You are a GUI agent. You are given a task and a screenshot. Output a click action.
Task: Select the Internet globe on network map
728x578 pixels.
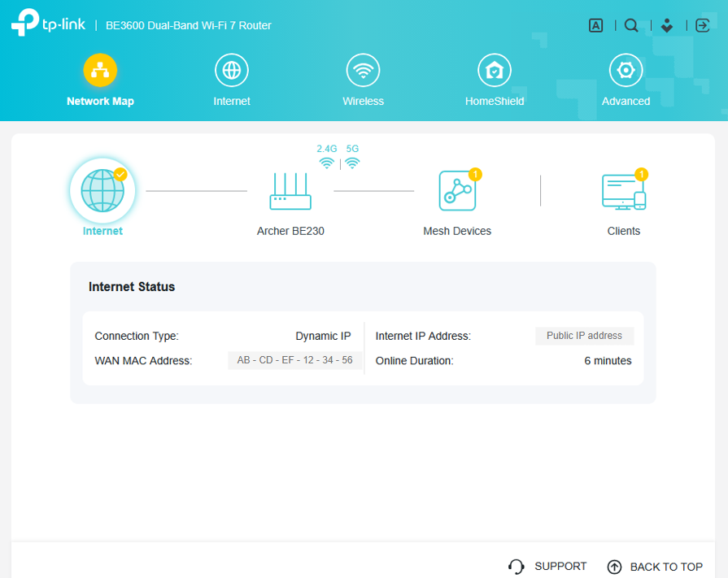102,191
